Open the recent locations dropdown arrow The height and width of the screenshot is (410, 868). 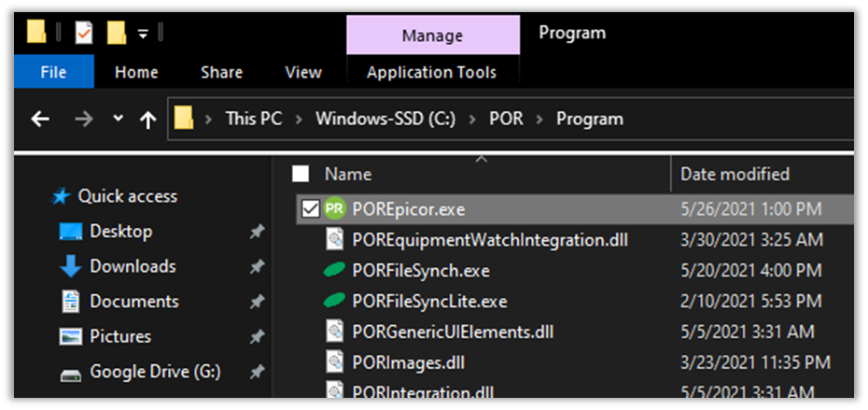pos(117,120)
